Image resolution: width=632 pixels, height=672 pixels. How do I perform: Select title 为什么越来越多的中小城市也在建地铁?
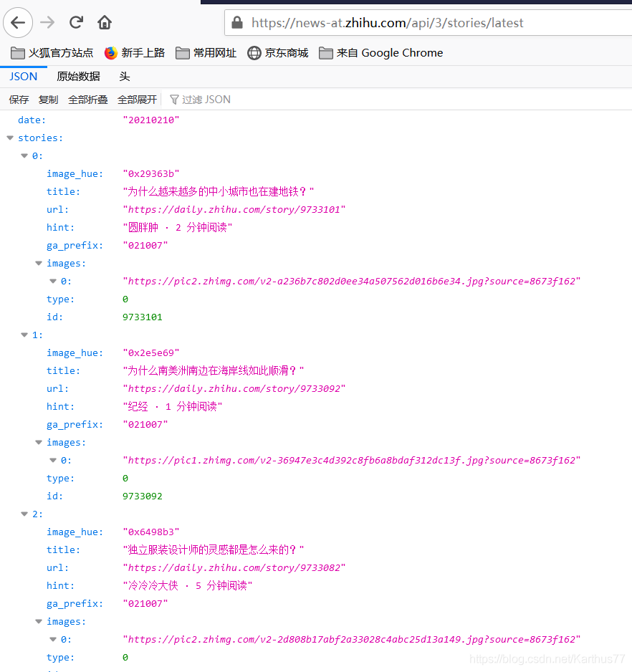(219, 191)
